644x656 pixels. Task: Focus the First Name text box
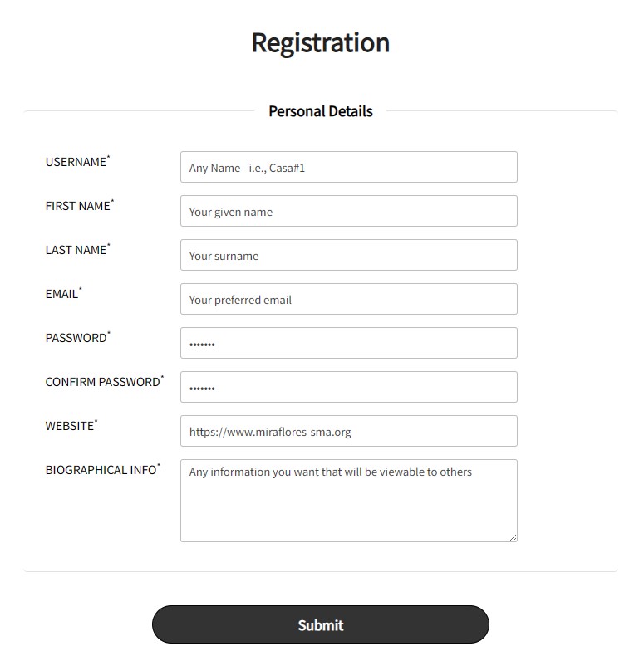click(348, 211)
